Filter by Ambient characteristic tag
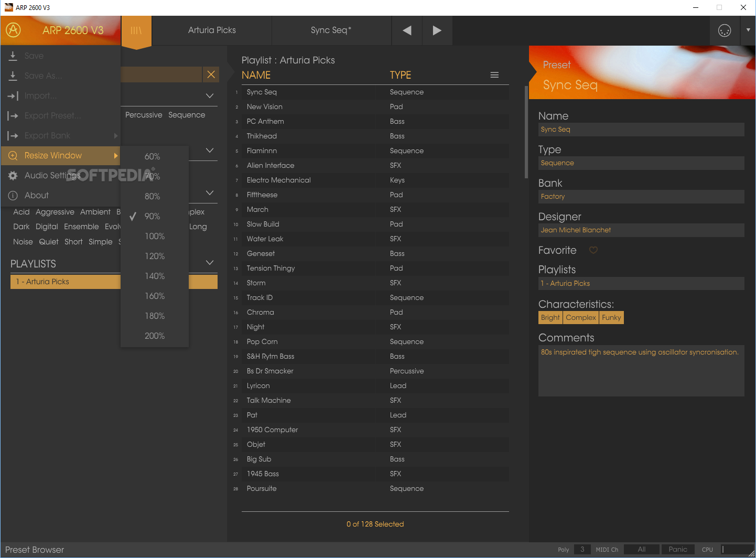 point(95,212)
